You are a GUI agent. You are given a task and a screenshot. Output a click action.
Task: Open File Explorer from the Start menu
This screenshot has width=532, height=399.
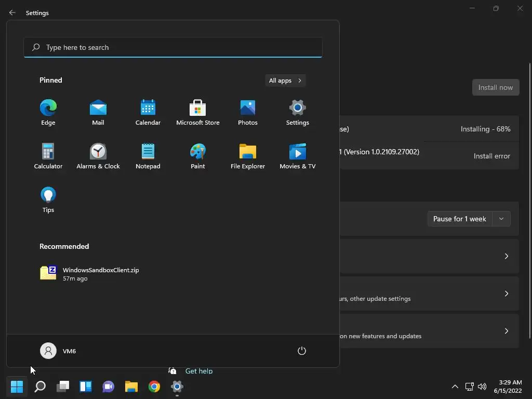(248, 156)
